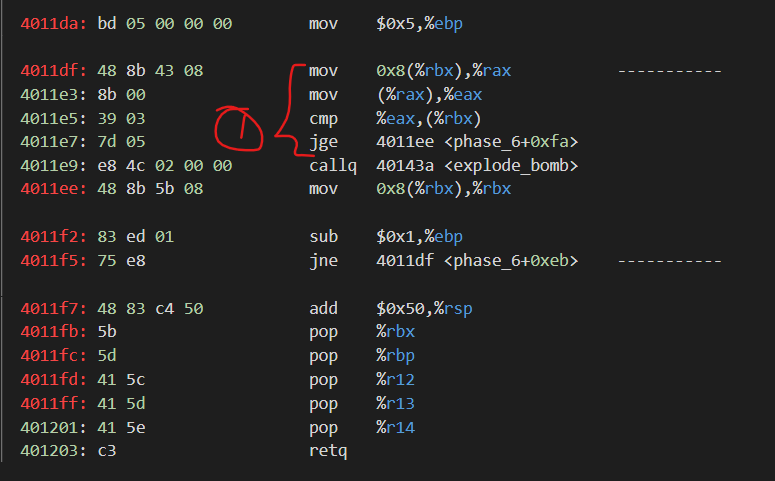The height and width of the screenshot is (481, 775).
Task: Click the address 401201
Action: coord(53,427)
